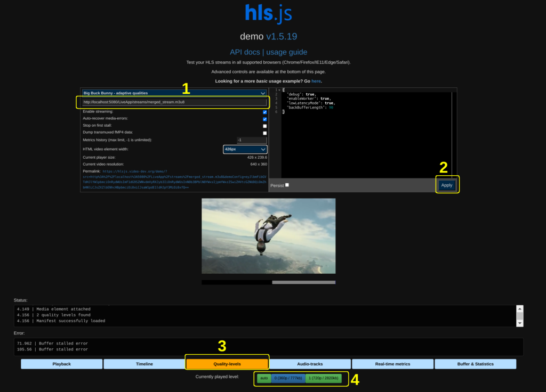
Task: Toggle Auto-recover media-errors checkbox
Action: [264, 119]
